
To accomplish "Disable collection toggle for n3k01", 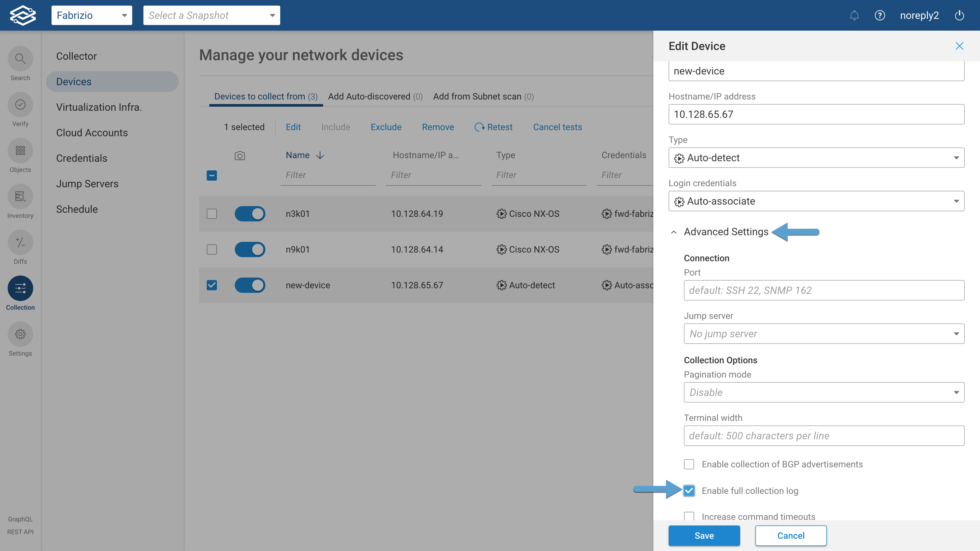I will click(x=250, y=213).
